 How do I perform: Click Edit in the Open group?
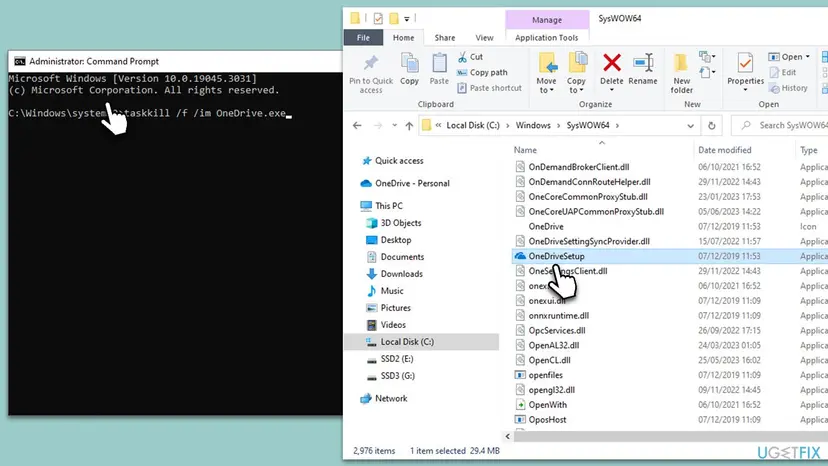[x=783, y=72]
